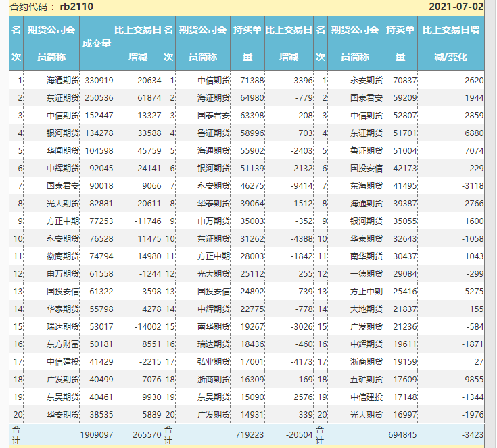Select the 成交量 column header

[97, 43]
